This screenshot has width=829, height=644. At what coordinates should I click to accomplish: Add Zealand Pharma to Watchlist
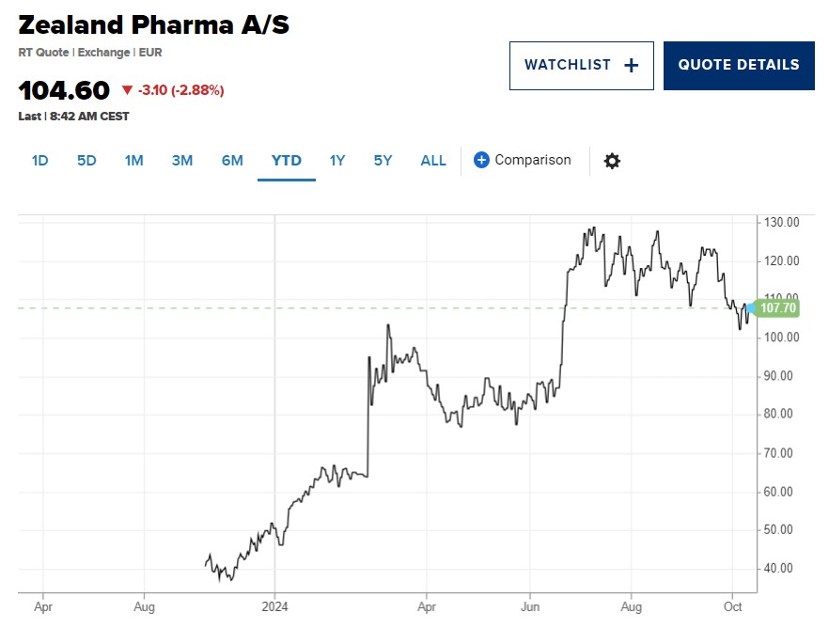click(581, 66)
